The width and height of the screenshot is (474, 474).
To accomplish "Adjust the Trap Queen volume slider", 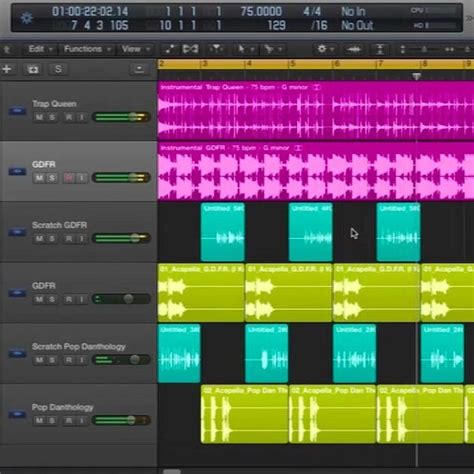I will tap(121, 117).
